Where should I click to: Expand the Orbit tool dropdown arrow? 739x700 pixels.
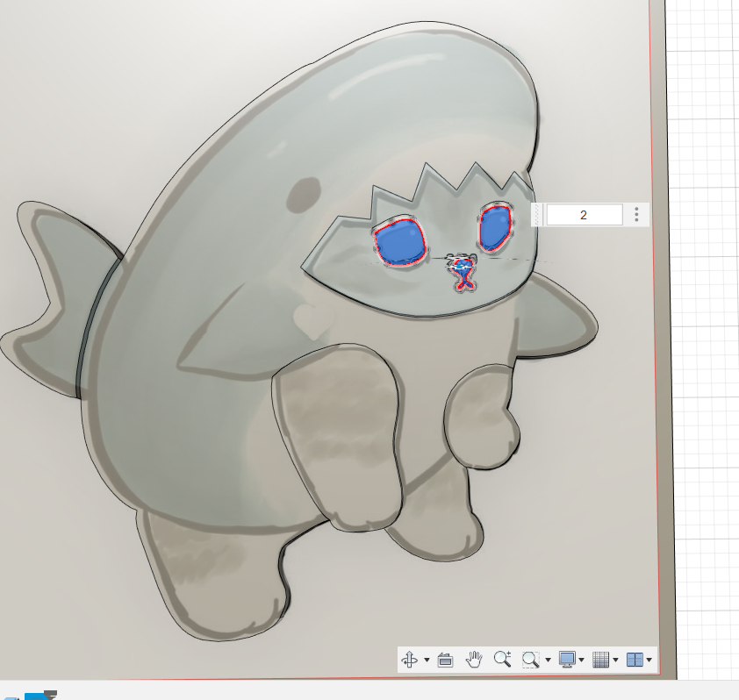point(427,659)
